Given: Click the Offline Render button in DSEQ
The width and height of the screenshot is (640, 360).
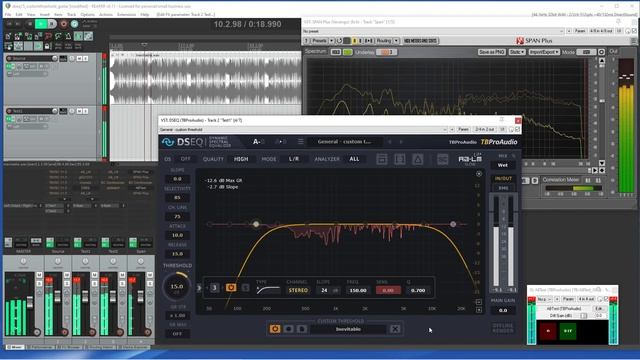Looking at the screenshot, I should [x=503, y=328].
